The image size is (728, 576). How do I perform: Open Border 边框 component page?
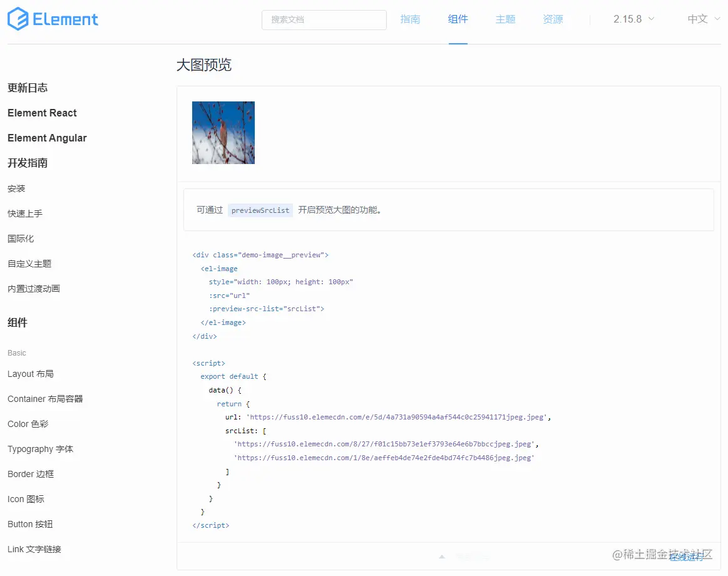pos(31,475)
